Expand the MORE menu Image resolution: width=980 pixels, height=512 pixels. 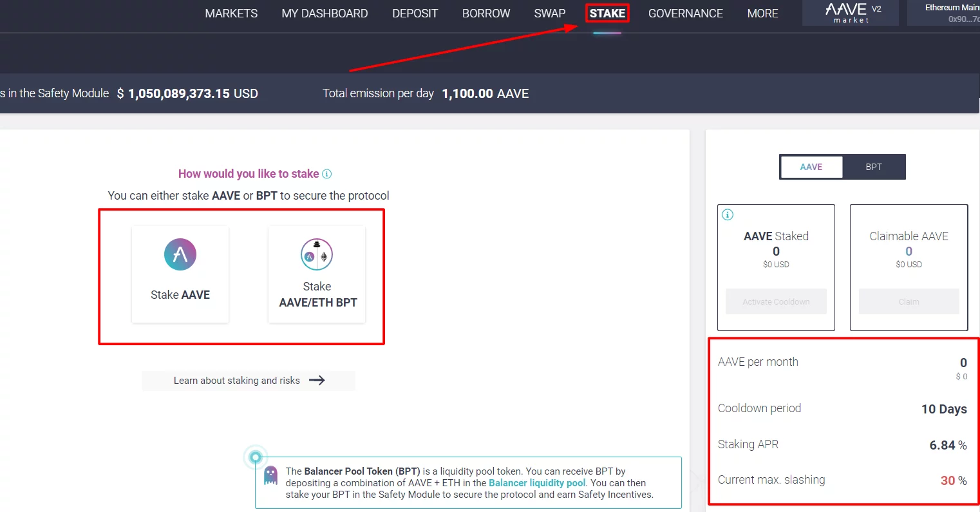point(763,14)
